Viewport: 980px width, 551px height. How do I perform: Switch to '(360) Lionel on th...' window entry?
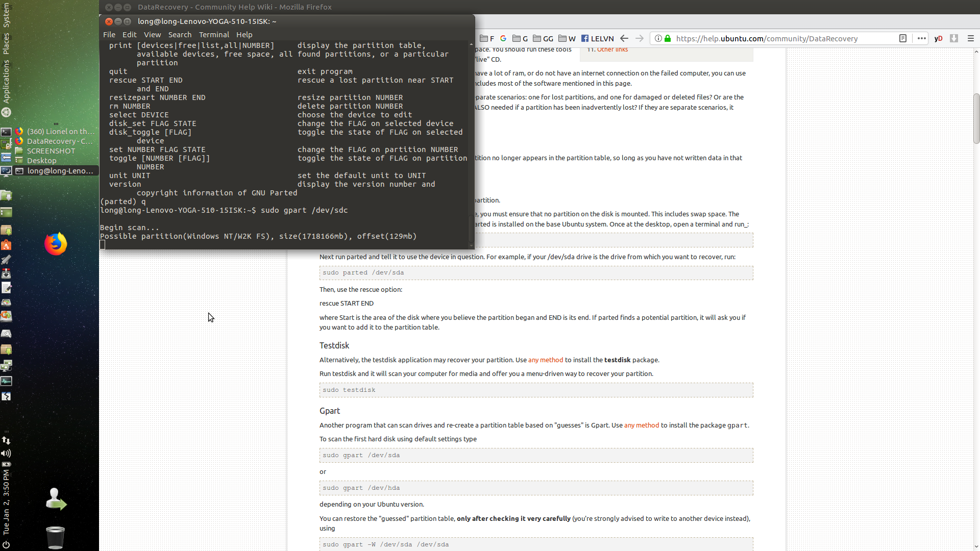coord(55,132)
